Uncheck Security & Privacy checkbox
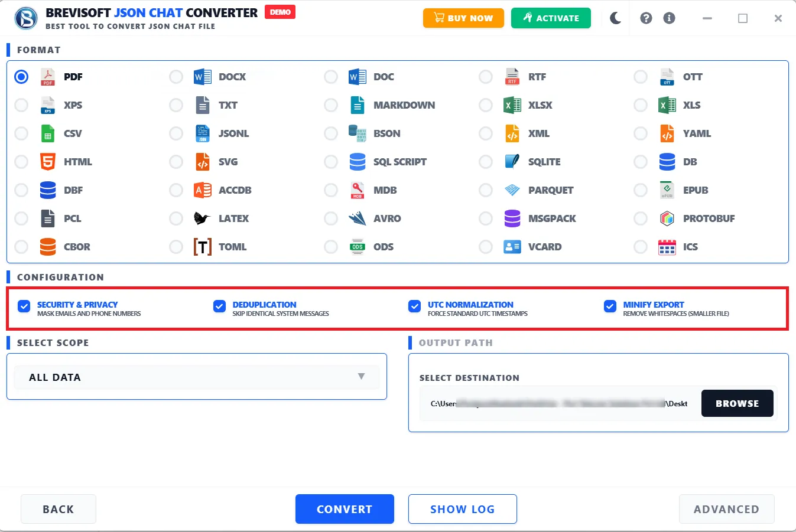796x532 pixels. [24, 306]
